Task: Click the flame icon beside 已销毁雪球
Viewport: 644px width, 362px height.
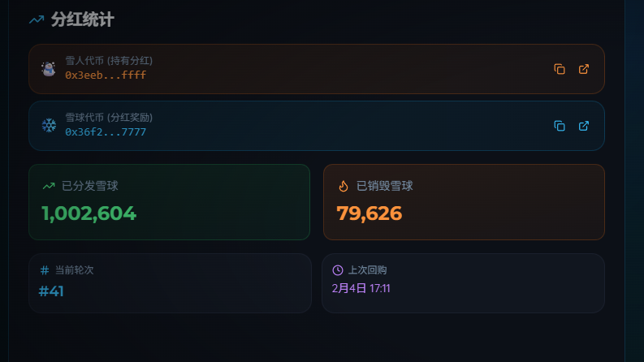Action: point(344,186)
